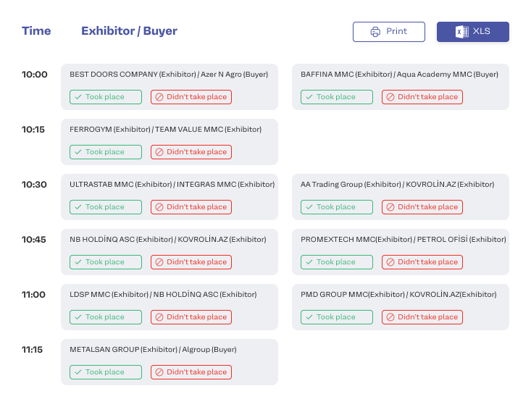This screenshot has height=420, width=531.
Task: Mark NB HOLDİNQ ASC / KOVROLİN.AZ as Didn't take place
Action: [x=191, y=262]
